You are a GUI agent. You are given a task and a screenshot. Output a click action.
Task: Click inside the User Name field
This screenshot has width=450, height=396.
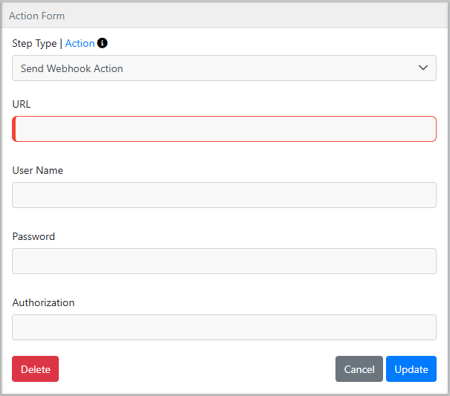(x=224, y=195)
